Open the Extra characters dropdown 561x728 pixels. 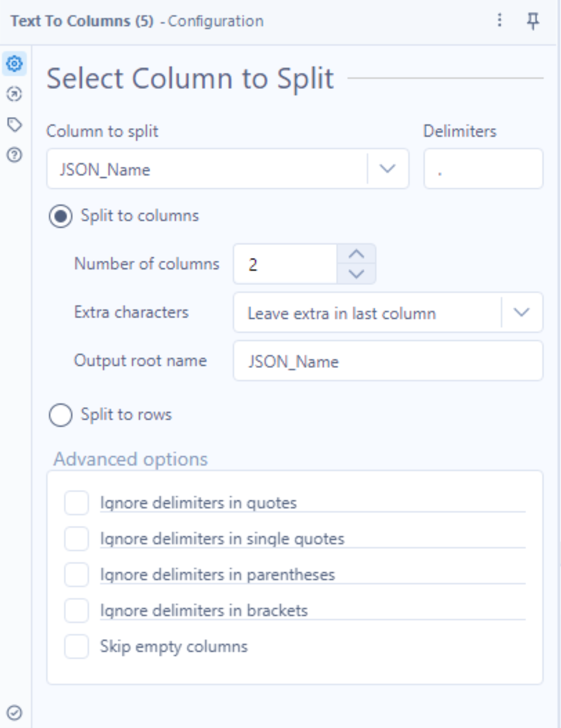(388, 313)
